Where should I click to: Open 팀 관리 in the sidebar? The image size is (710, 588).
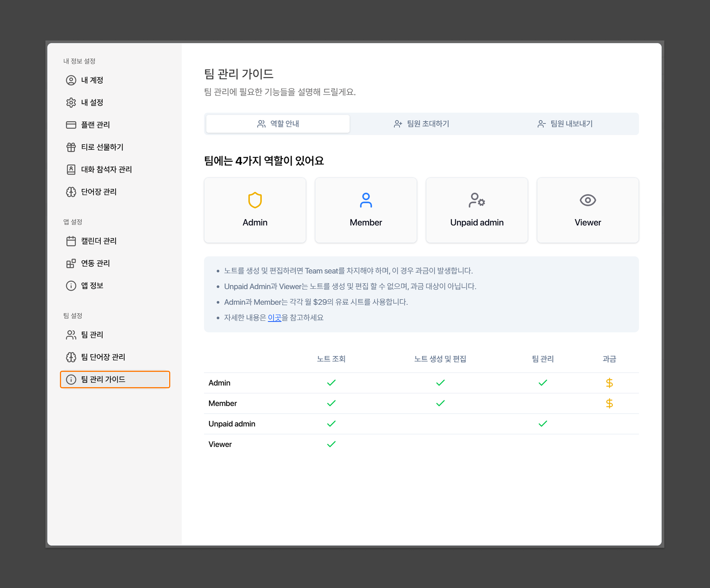pos(92,335)
